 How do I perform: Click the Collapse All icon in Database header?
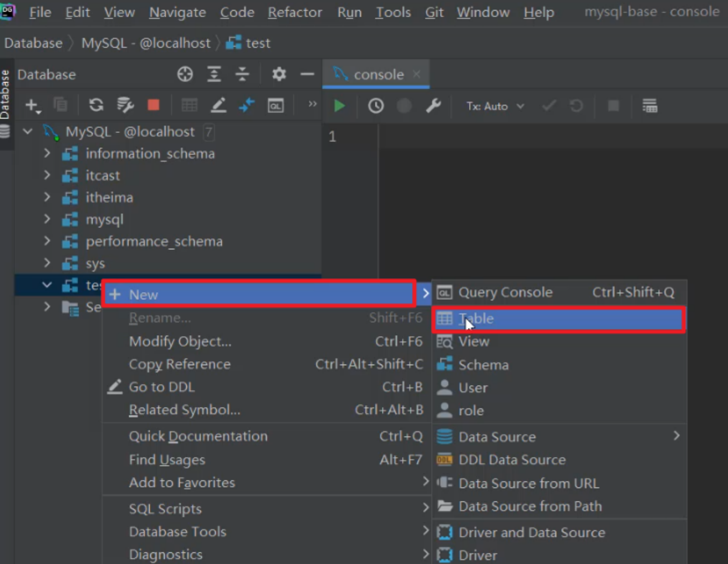(x=242, y=74)
